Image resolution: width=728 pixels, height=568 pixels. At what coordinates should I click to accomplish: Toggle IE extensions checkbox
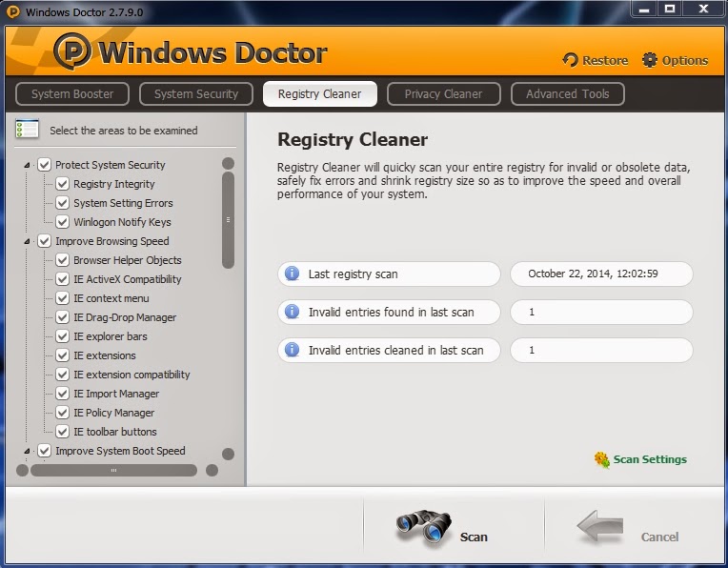[x=63, y=355]
